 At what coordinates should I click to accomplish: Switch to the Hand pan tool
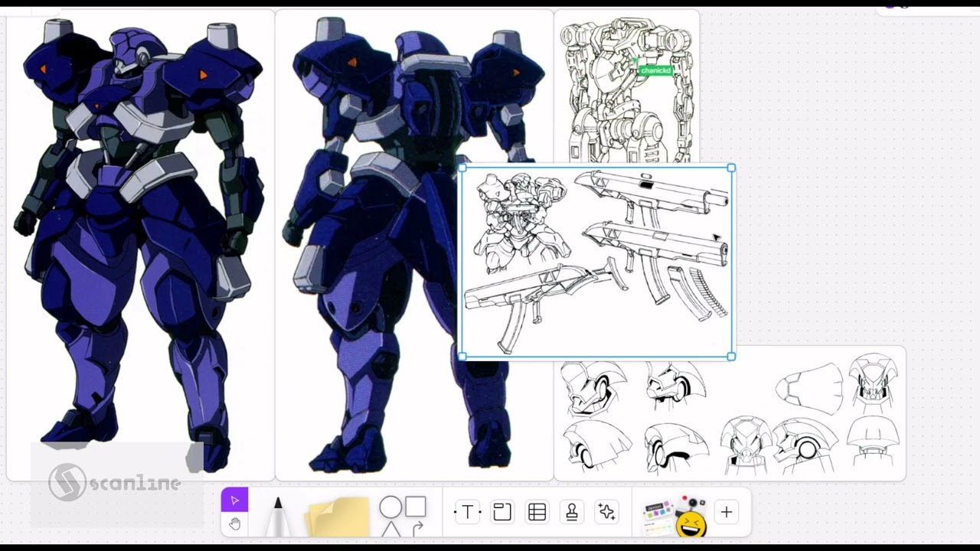[x=234, y=524]
